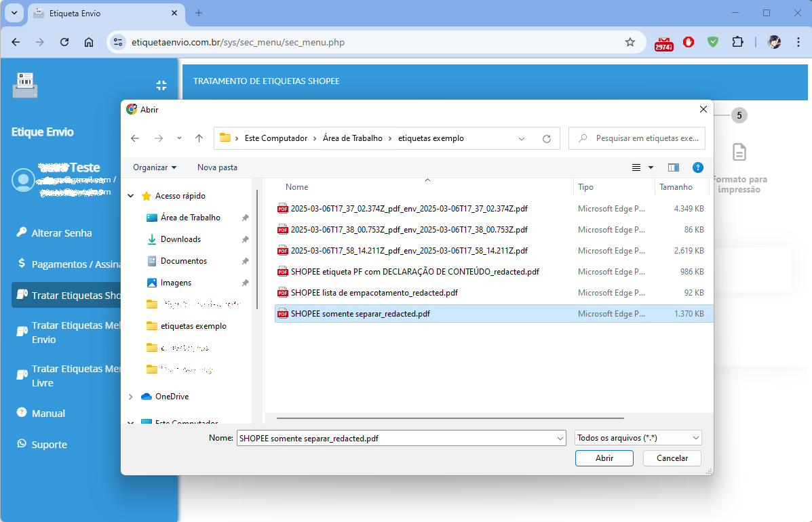Select SHOPEE lista de empacotamento_redacted.pdf

tap(374, 292)
